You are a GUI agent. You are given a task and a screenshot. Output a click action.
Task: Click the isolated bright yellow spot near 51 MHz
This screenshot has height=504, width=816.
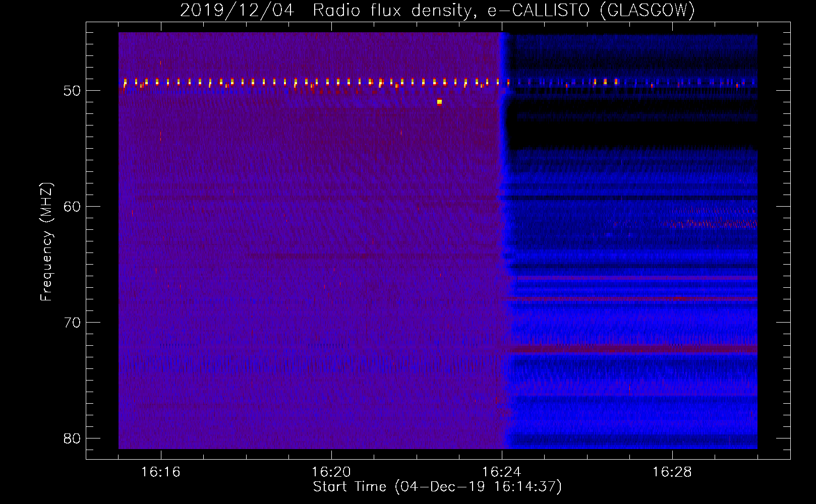click(439, 102)
